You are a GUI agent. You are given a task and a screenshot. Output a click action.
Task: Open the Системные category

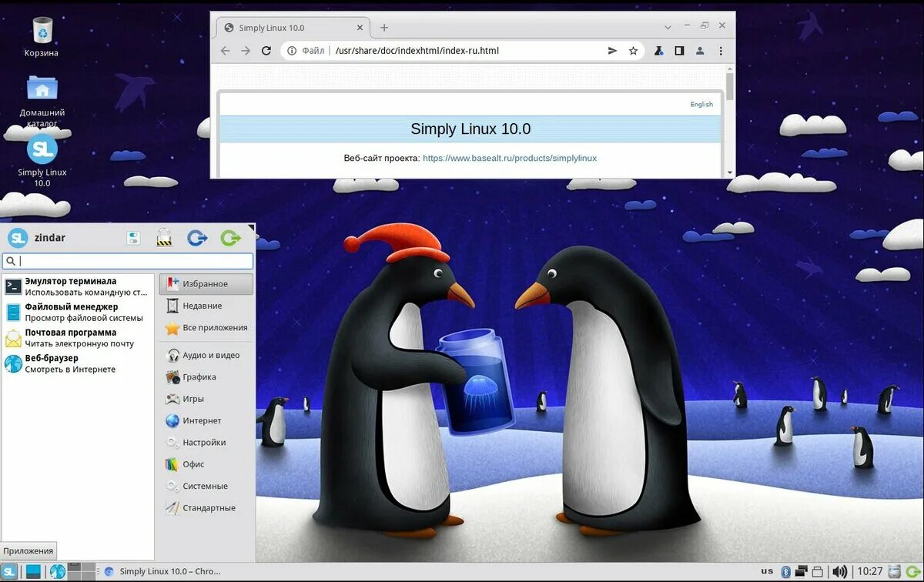206,487
